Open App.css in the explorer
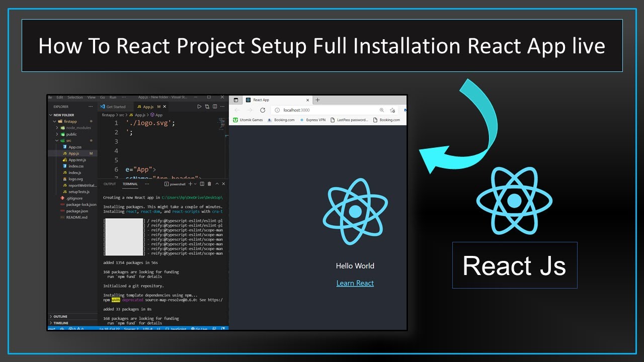This screenshot has width=644, height=362. tap(72, 147)
